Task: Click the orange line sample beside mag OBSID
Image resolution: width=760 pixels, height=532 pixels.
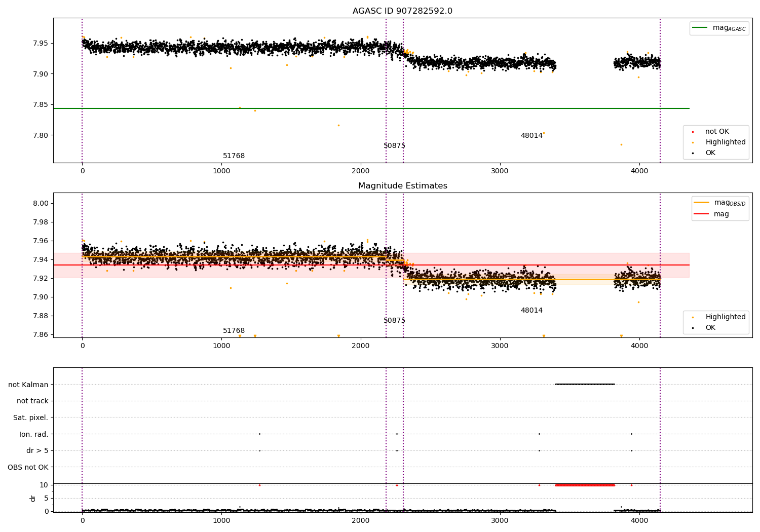Action: tap(701, 202)
